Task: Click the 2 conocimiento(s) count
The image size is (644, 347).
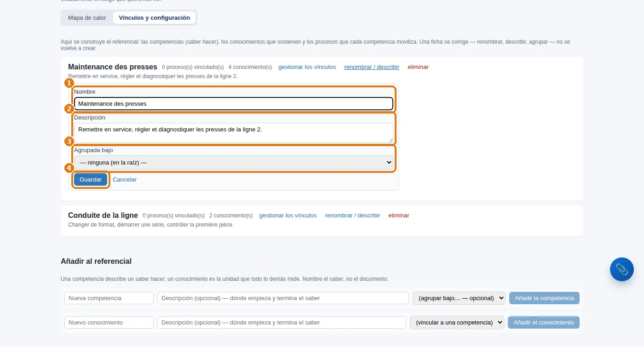Action: click(x=231, y=216)
